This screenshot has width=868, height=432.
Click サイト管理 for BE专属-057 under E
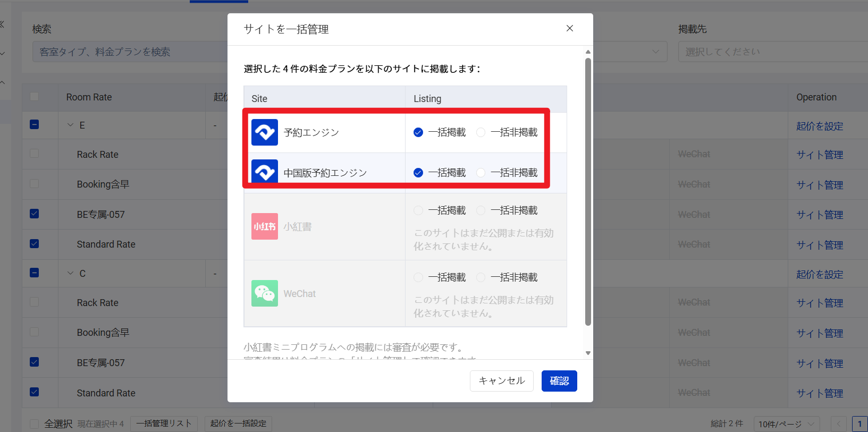click(x=820, y=215)
